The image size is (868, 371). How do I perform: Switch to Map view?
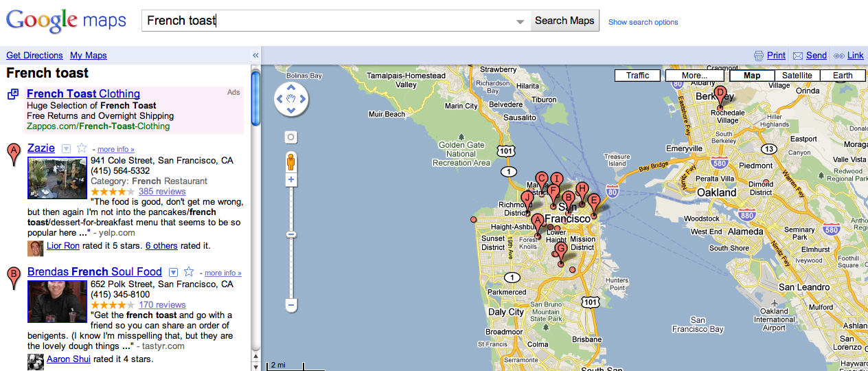(752, 76)
